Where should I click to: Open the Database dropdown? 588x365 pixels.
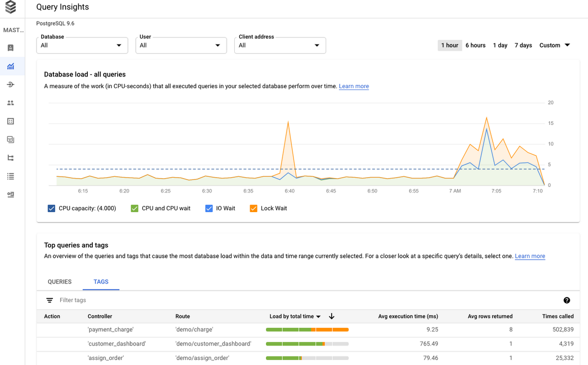(82, 45)
